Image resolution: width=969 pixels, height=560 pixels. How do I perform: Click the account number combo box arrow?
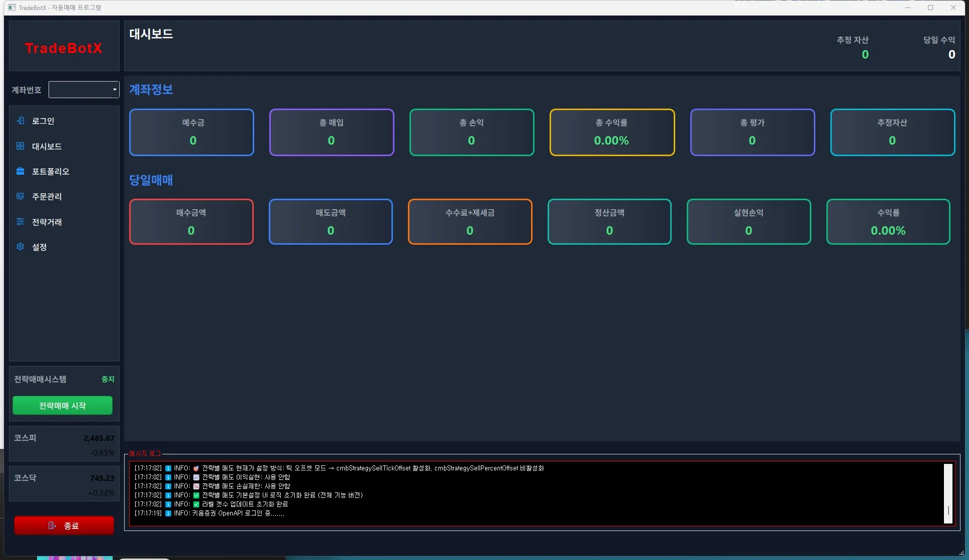click(x=115, y=90)
